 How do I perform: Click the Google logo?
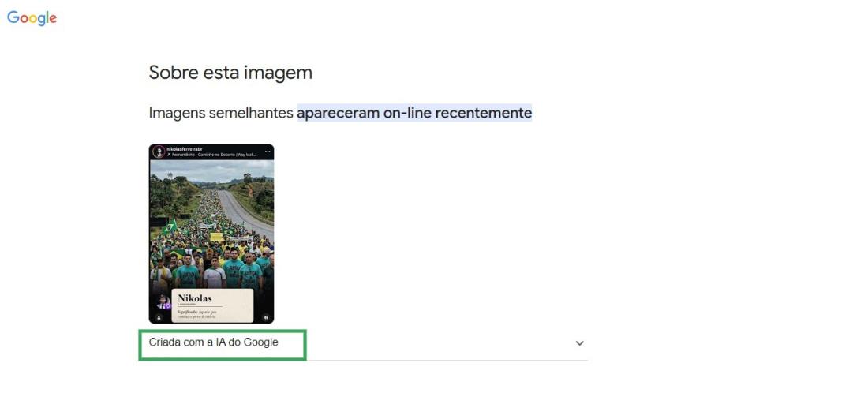point(32,18)
